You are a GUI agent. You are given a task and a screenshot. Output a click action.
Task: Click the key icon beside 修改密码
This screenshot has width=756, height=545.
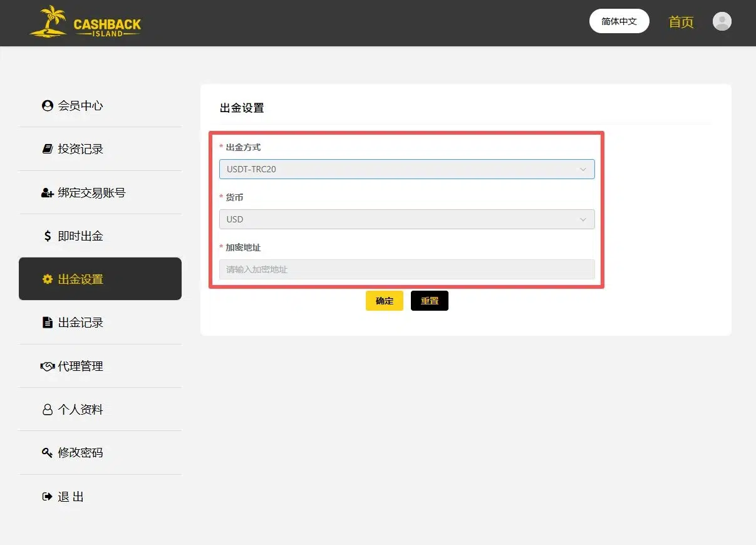(x=47, y=453)
